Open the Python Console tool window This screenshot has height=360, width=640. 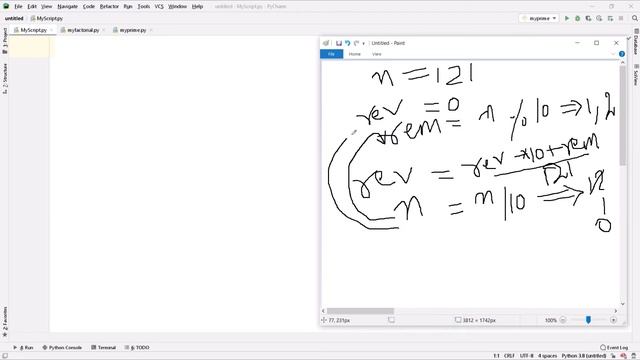(x=62, y=348)
